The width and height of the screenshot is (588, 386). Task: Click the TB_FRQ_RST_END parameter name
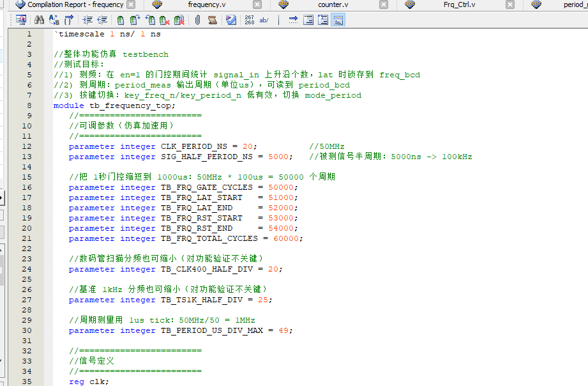coord(197,228)
